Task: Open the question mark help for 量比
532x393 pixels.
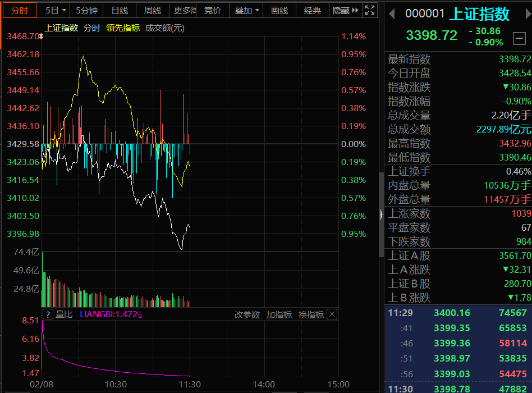Action: pos(48,314)
